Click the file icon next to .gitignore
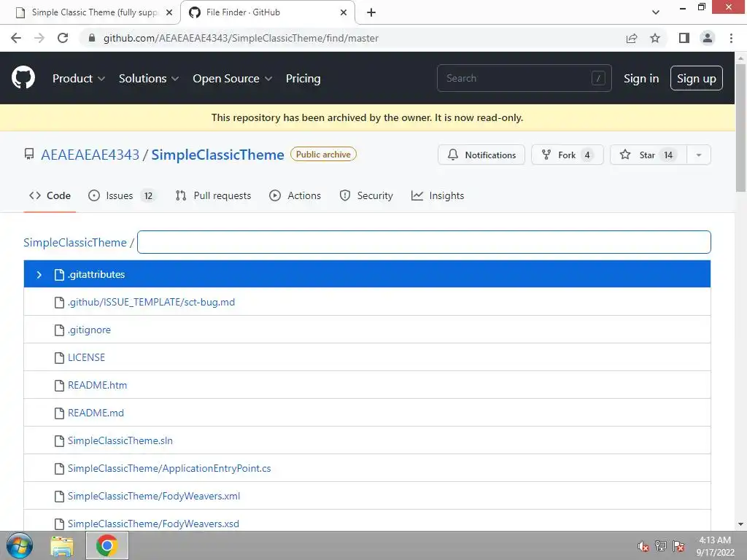The height and width of the screenshot is (560, 747). (x=59, y=330)
